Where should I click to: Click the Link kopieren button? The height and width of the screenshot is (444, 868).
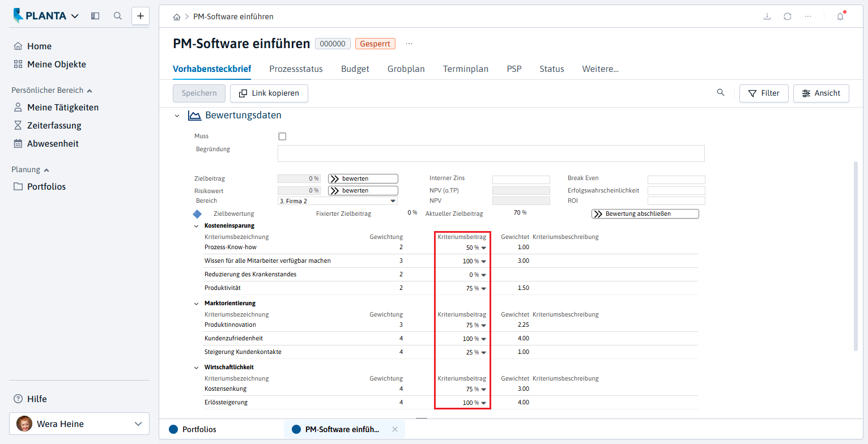click(x=269, y=93)
